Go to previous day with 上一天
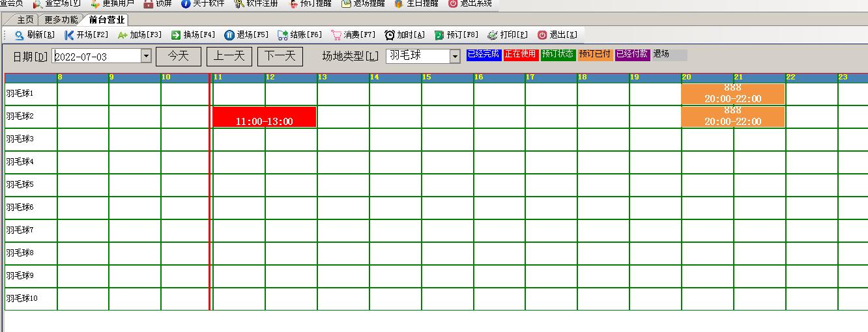This screenshot has width=868, height=332. point(229,57)
